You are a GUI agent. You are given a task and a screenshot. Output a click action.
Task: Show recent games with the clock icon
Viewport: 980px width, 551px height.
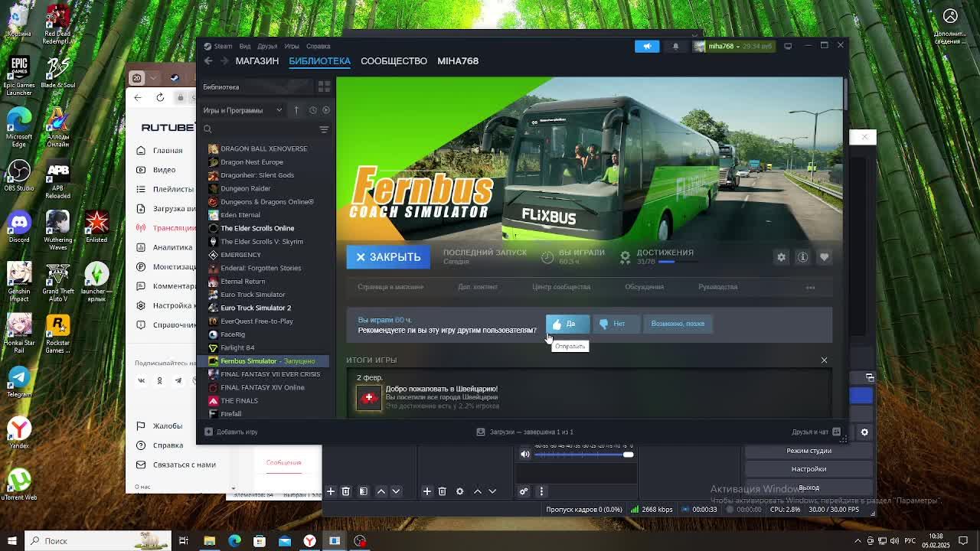tap(312, 110)
